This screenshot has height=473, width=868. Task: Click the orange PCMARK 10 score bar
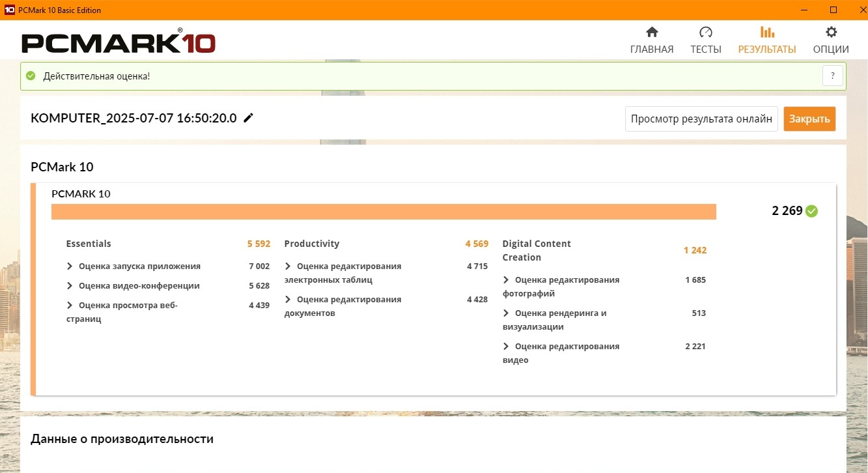tap(384, 212)
